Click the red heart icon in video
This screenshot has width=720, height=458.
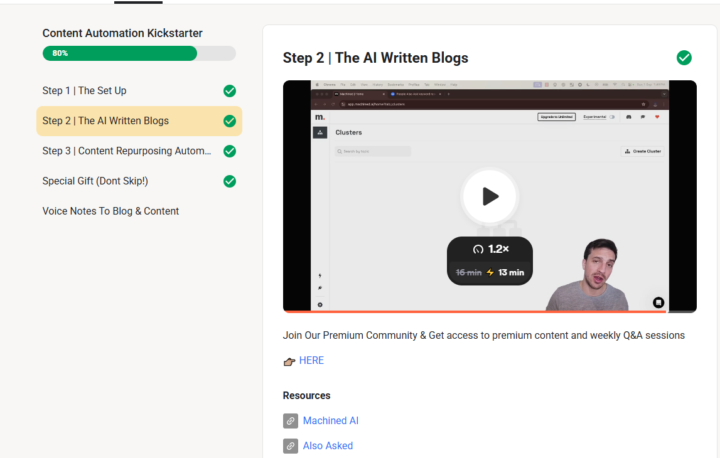657,117
